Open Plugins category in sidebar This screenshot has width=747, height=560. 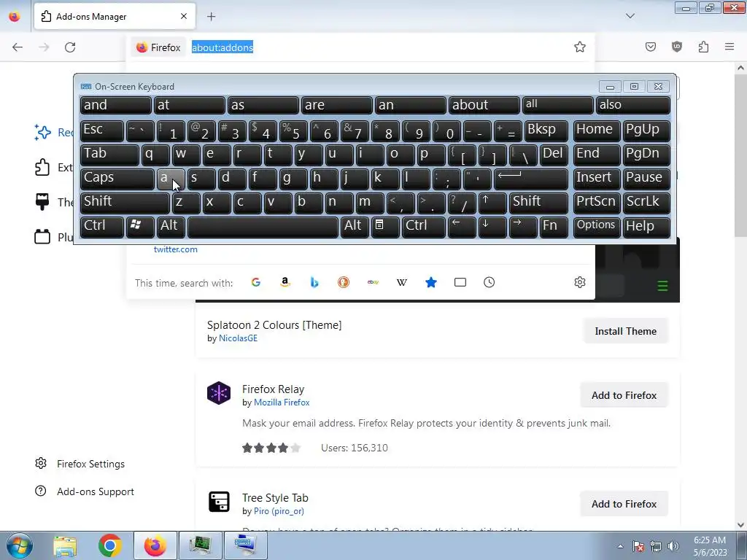tap(53, 237)
